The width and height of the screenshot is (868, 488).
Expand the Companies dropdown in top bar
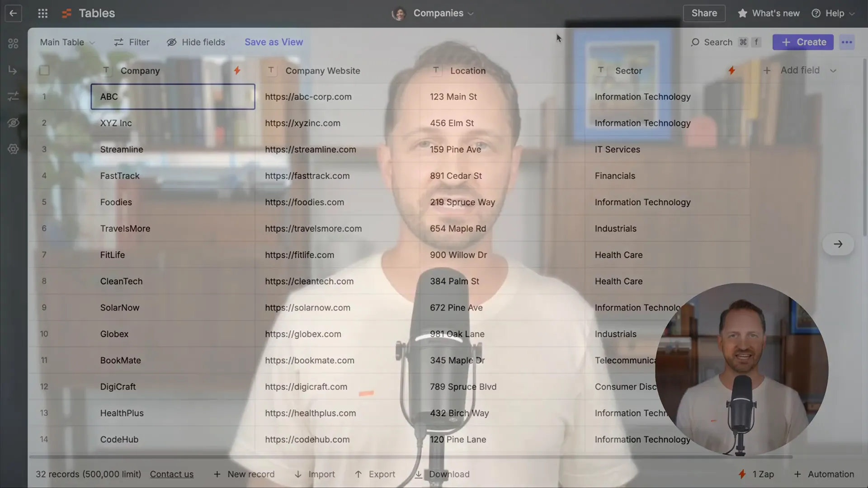click(472, 13)
